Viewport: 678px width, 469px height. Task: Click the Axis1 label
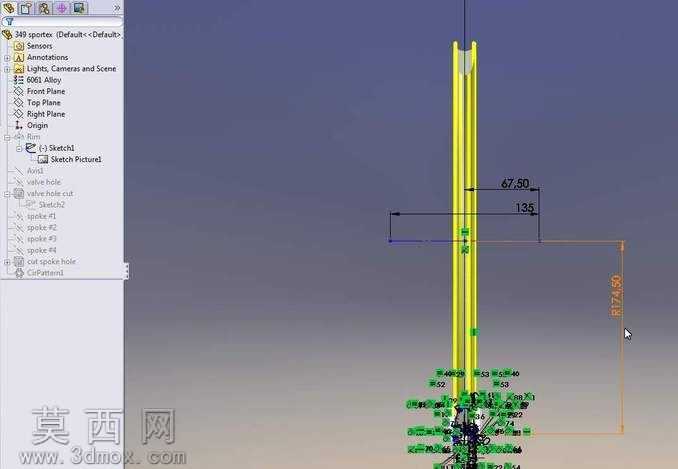35,171
